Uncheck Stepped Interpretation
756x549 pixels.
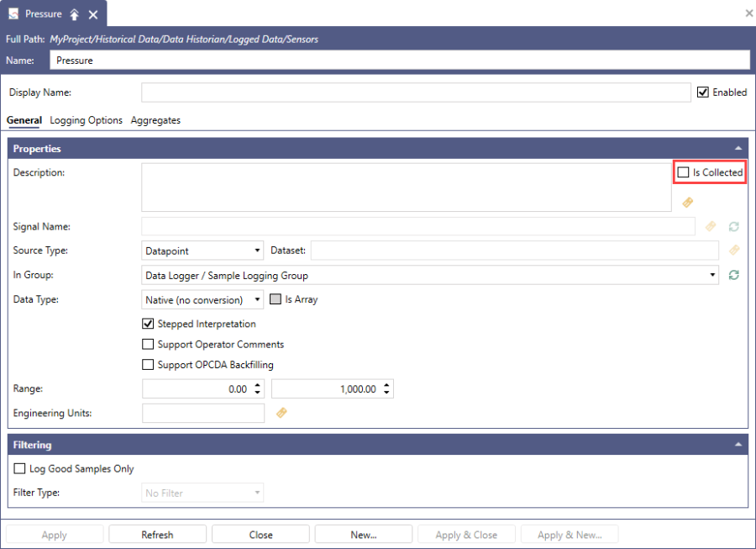coord(148,324)
